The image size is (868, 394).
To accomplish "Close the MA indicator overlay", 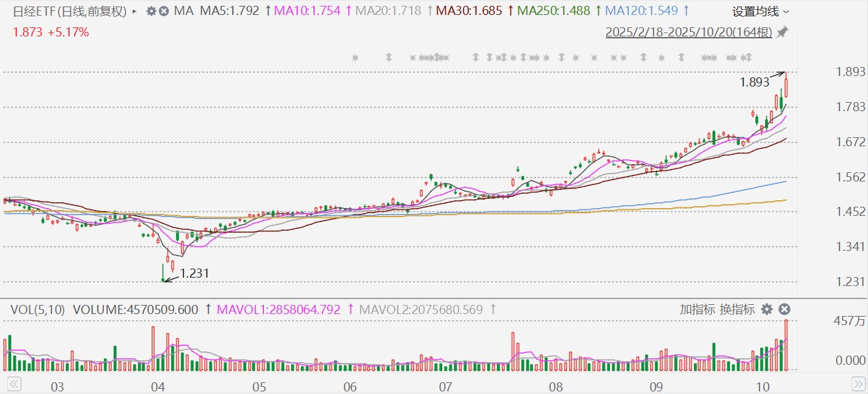I will click(164, 11).
